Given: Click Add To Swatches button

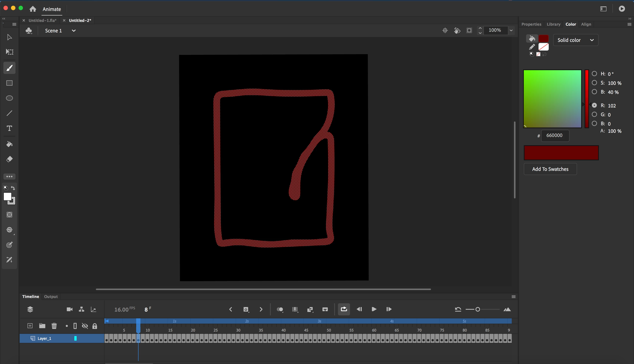Looking at the screenshot, I should [x=550, y=169].
